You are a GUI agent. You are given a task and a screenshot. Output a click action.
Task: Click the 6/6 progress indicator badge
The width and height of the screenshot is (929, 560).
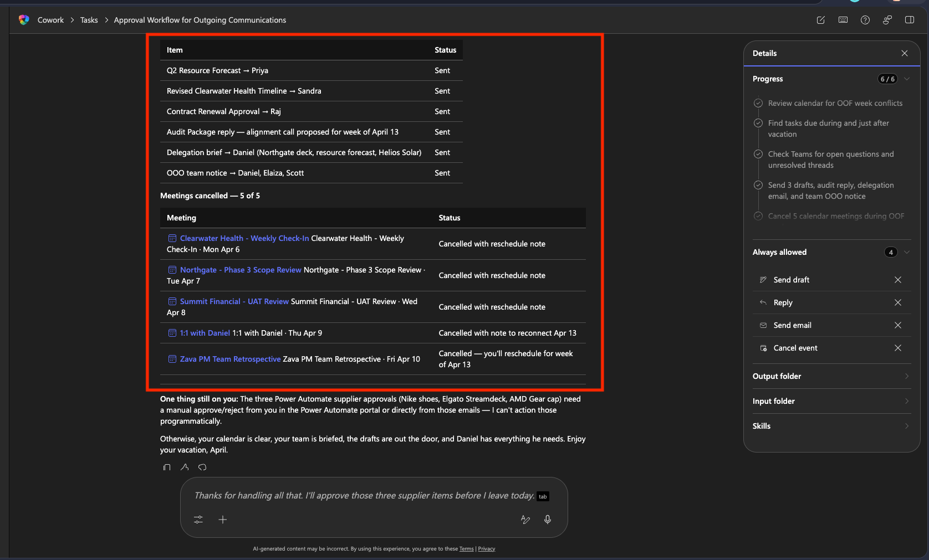(887, 79)
